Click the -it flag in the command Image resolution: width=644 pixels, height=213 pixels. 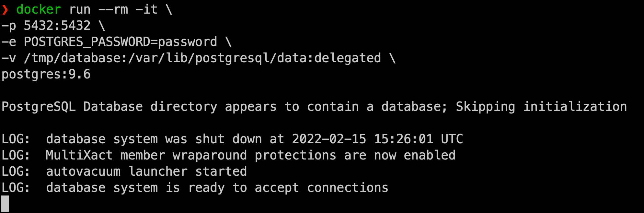[146, 9]
